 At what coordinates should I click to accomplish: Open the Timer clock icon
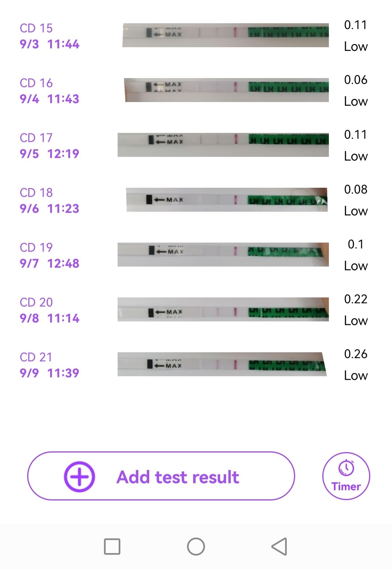(346, 468)
